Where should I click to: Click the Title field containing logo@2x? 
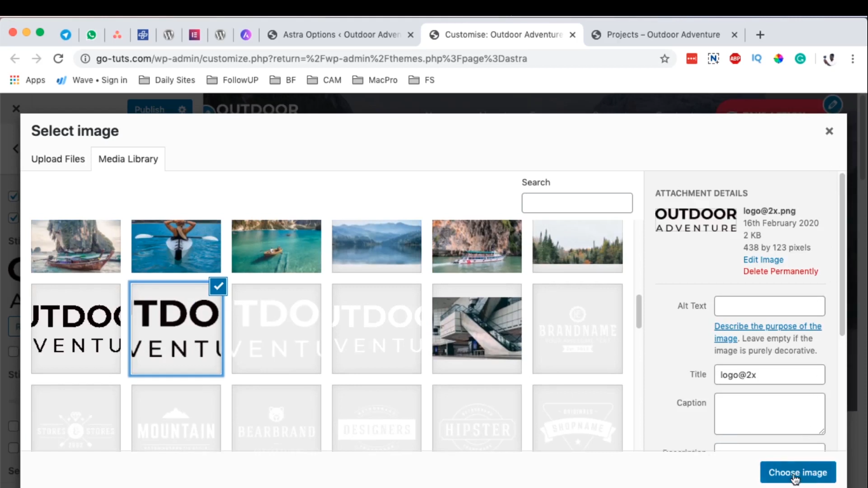click(x=770, y=374)
